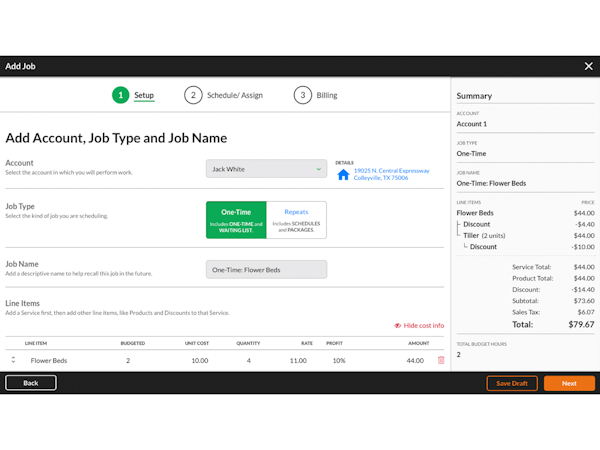
Task: Click the Service Total $44.00 value
Action: coord(584,267)
